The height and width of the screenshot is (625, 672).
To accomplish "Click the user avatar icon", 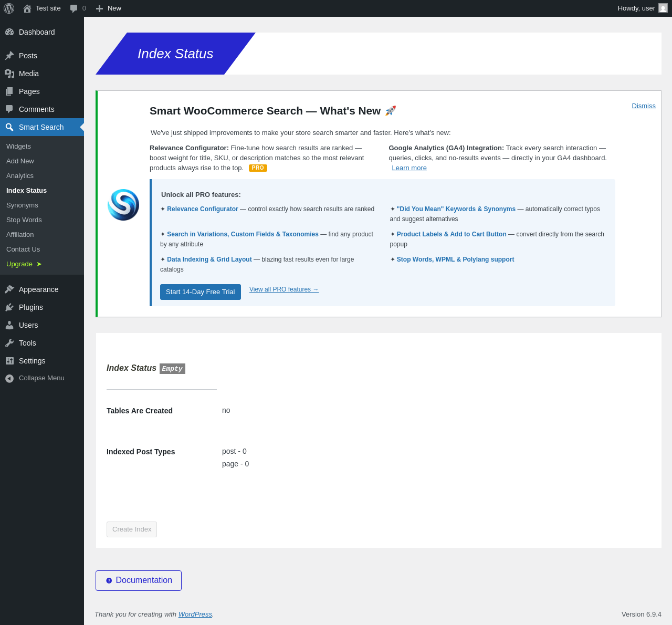I will tap(663, 8).
